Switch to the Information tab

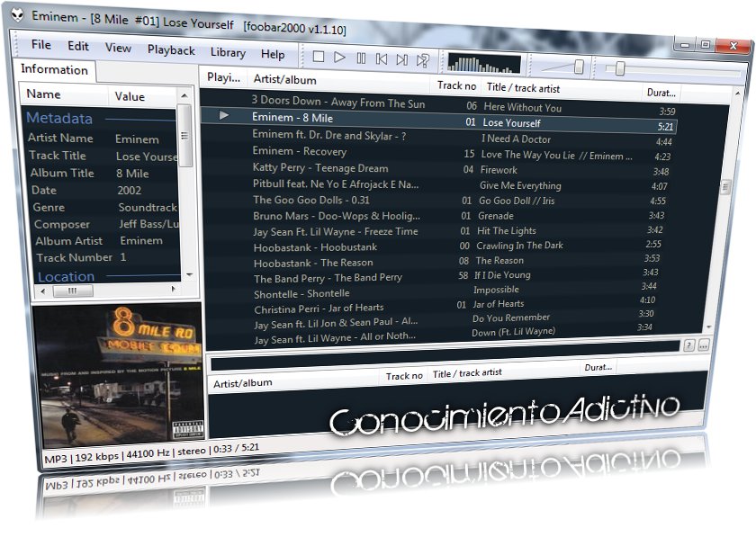click(56, 70)
